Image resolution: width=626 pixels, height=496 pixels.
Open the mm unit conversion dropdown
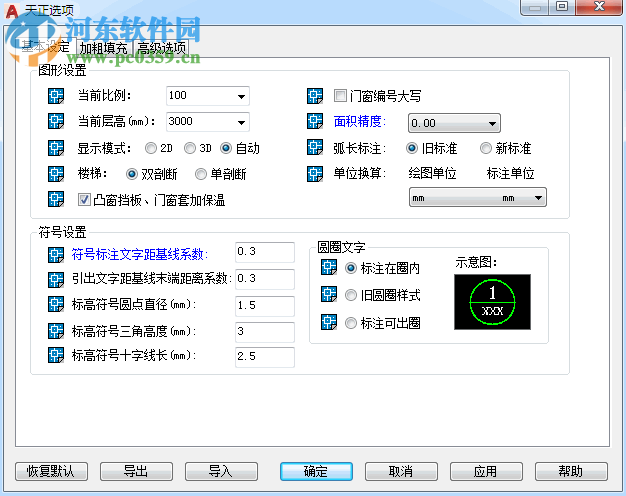click(477, 198)
